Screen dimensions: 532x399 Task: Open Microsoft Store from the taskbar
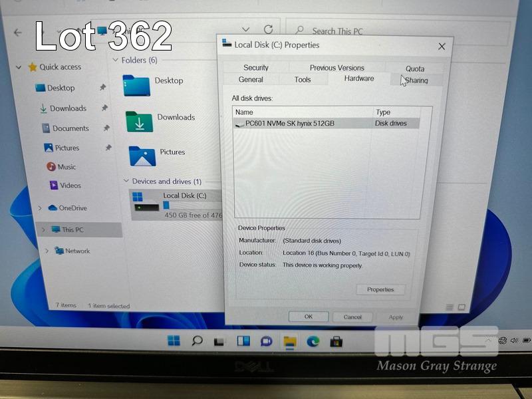click(336, 342)
